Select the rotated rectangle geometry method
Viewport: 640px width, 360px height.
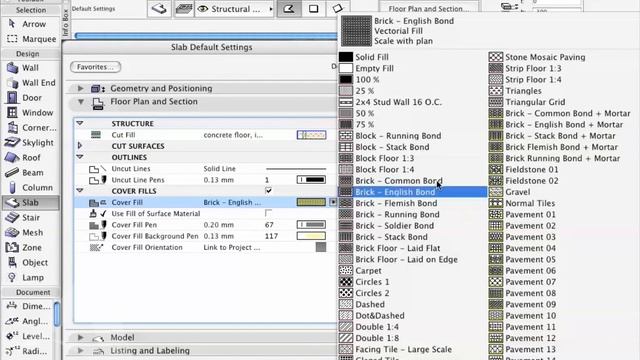click(x=337, y=9)
